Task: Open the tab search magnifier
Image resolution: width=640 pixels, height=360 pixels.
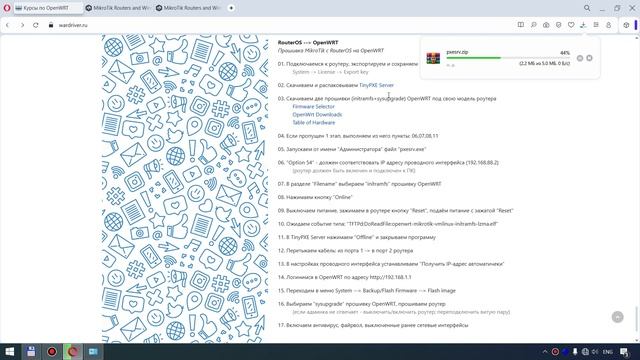Action: click(x=587, y=8)
